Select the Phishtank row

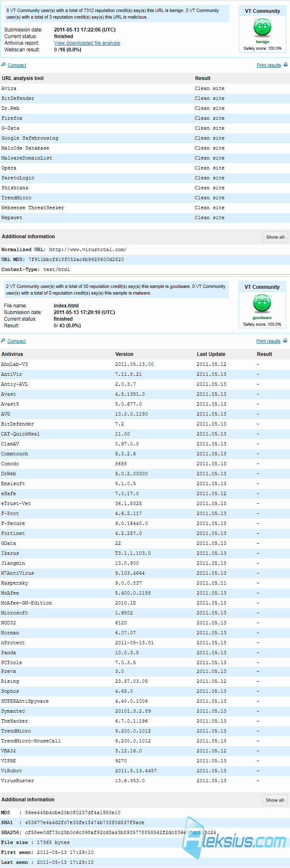(x=145, y=188)
